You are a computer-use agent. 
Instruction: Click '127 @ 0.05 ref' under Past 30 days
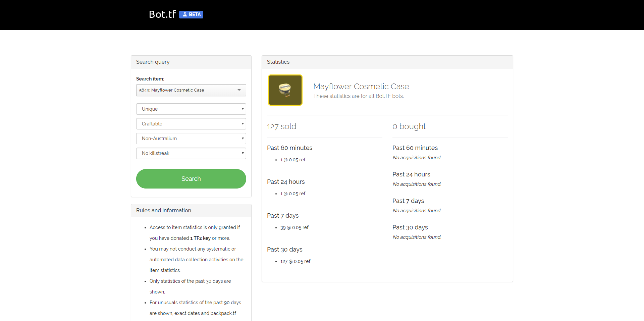tap(296, 261)
